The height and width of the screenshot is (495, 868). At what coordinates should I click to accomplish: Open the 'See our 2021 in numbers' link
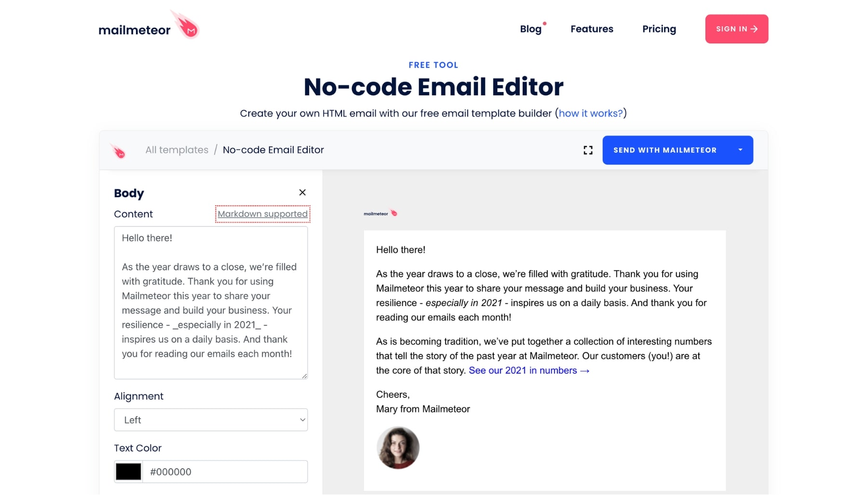529,371
